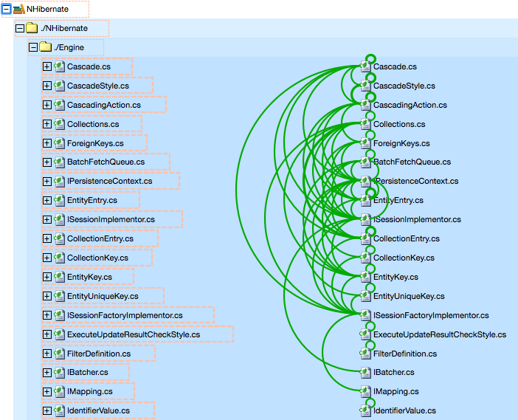Expand IdentifierValue.cs tree node
Viewport: 518px width, 420px height.
(x=47, y=410)
